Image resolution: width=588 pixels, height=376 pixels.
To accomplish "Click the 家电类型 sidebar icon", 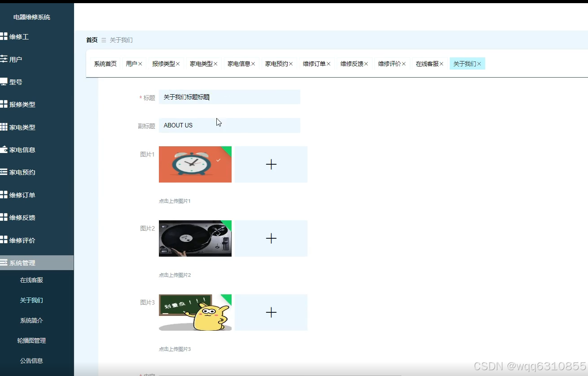I will [x=5, y=127].
